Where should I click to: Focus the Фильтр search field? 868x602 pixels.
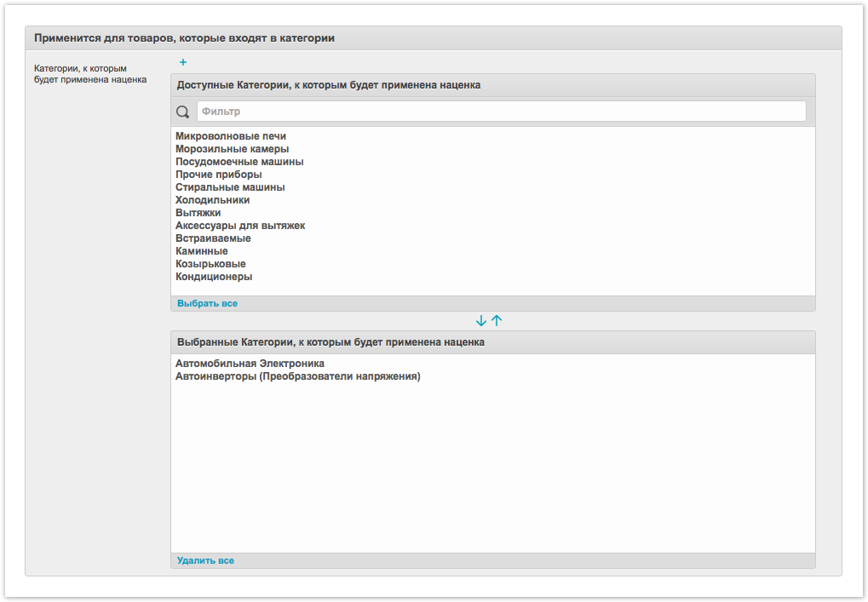tap(501, 112)
